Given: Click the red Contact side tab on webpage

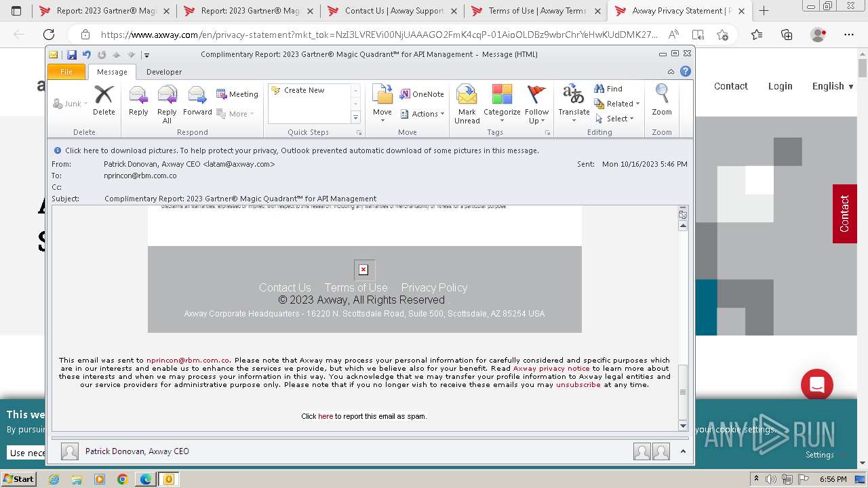Looking at the screenshot, I should [844, 213].
